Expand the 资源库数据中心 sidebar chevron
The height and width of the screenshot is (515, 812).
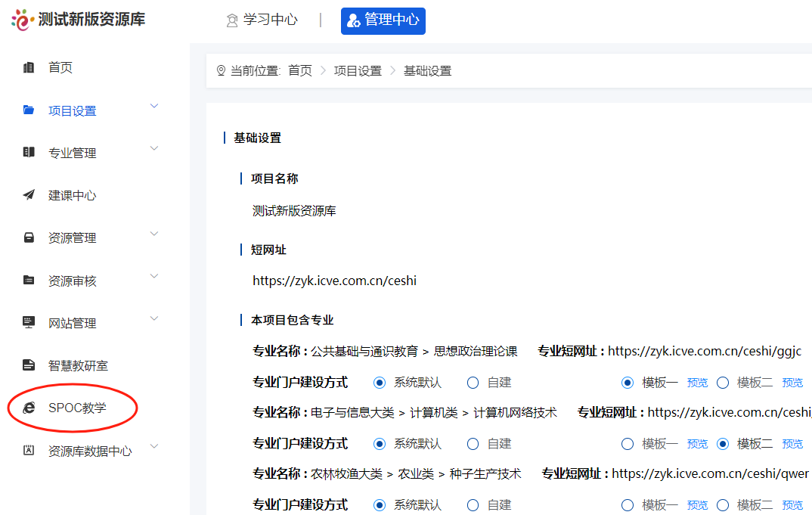pyautogui.click(x=153, y=447)
